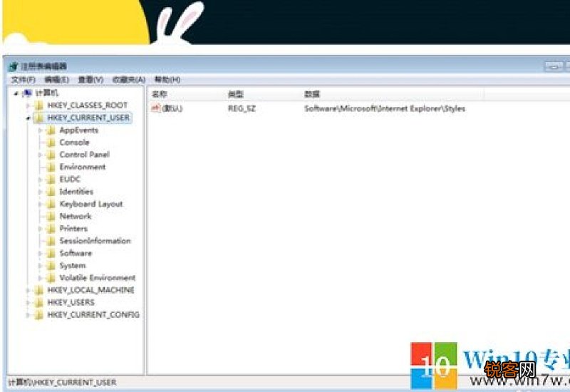This screenshot has height=392, width=570.
Task: Expand the HKEY_LOCAL_MACHINE node arrow
Action: [28, 290]
